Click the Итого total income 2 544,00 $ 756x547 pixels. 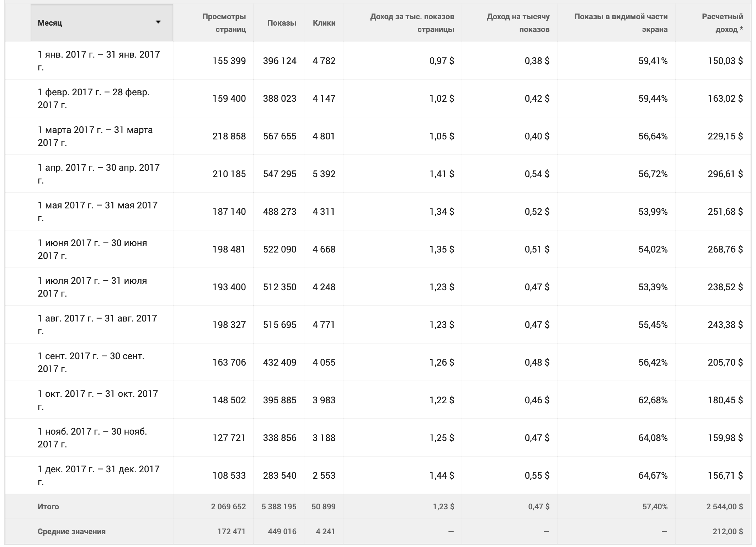pyautogui.click(x=724, y=506)
